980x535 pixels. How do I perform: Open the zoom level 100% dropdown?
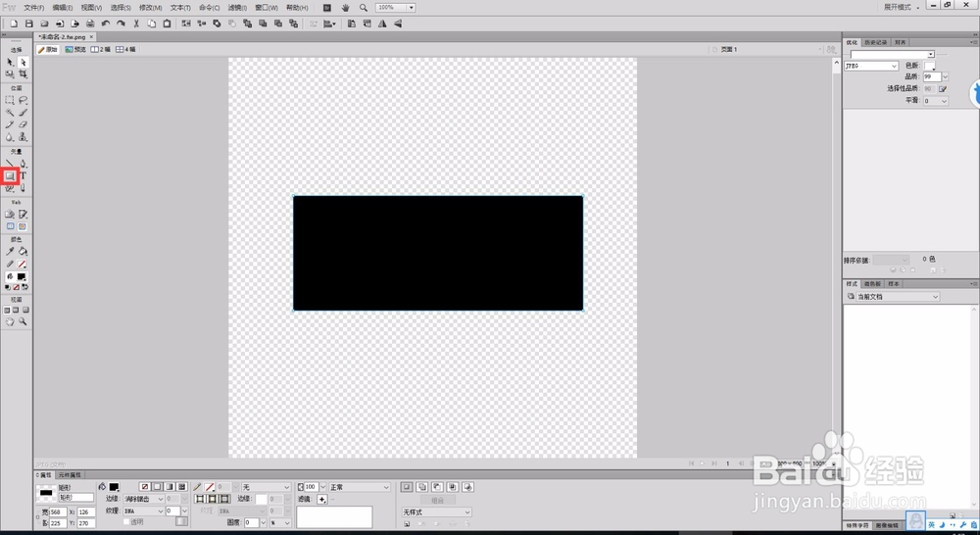point(412,8)
